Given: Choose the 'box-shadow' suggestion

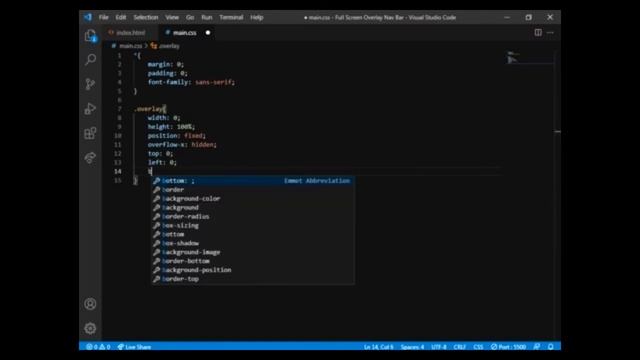Looking at the screenshot, I should coord(253,243).
